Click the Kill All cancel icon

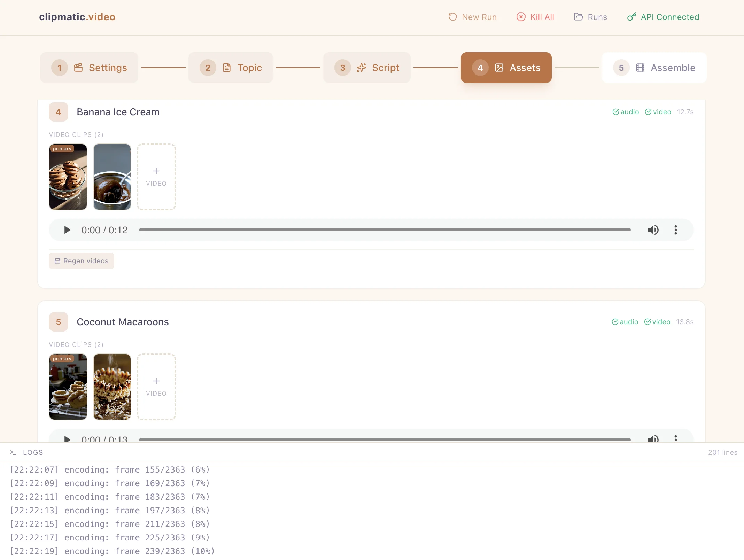click(521, 17)
